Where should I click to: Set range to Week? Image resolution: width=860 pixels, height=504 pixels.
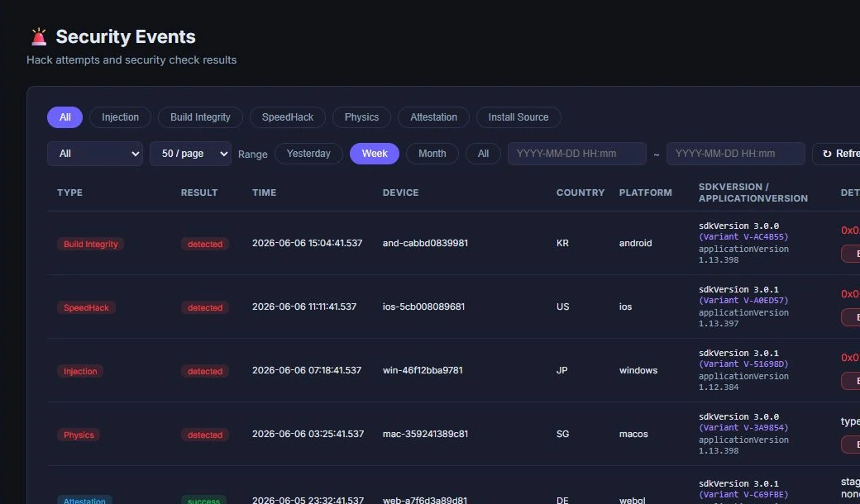[375, 154]
